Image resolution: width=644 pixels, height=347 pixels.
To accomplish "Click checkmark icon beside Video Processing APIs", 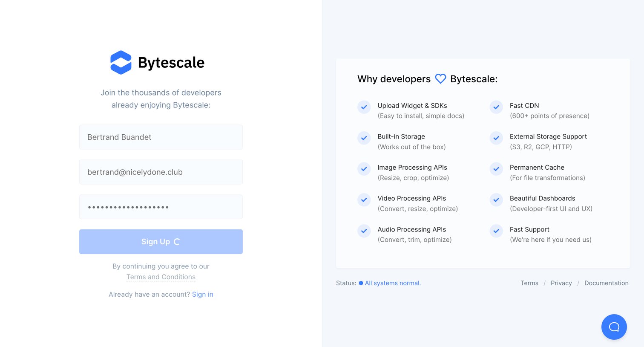I will (x=364, y=200).
